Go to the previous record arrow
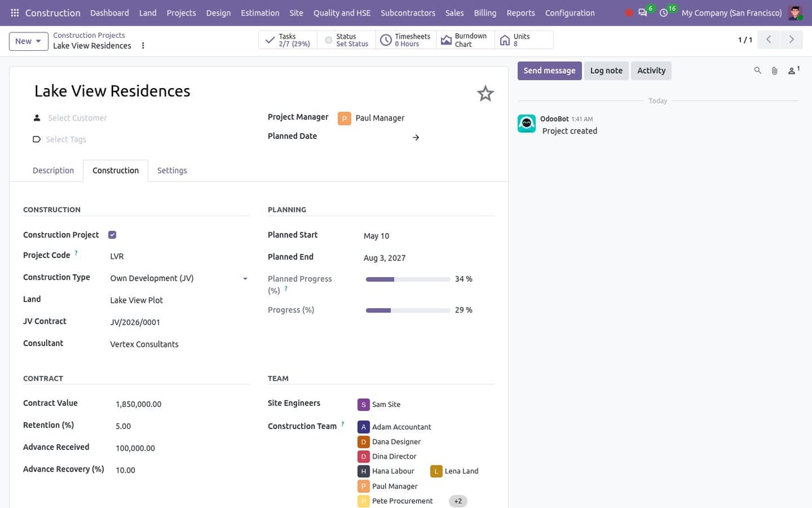The height and width of the screenshot is (508, 812). tap(768, 40)
